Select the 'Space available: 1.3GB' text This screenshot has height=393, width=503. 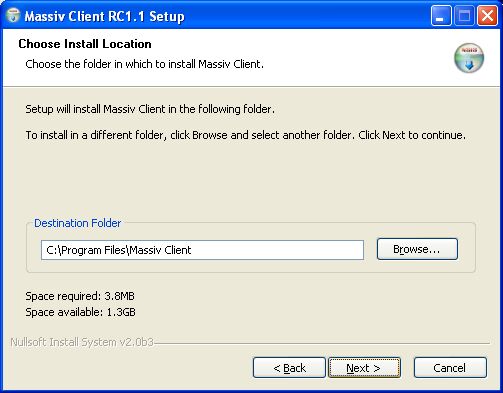pyautogui.click(x=80, y=312)
